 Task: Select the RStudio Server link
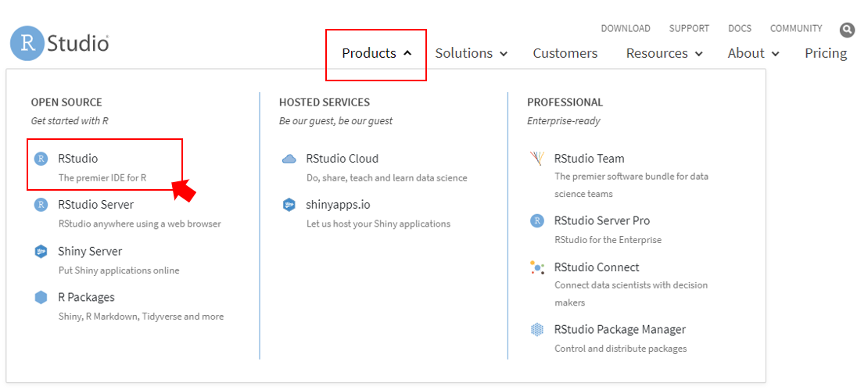click(x=95, y=205)
